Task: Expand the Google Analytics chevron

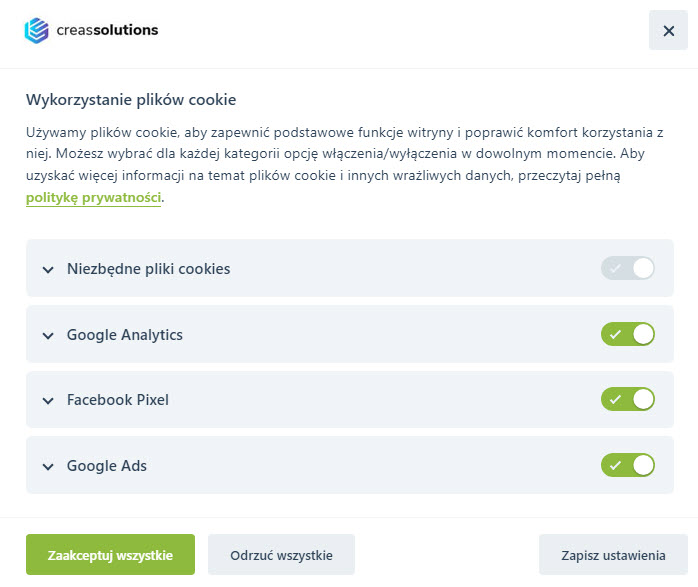Action: [x=47, y=335]
